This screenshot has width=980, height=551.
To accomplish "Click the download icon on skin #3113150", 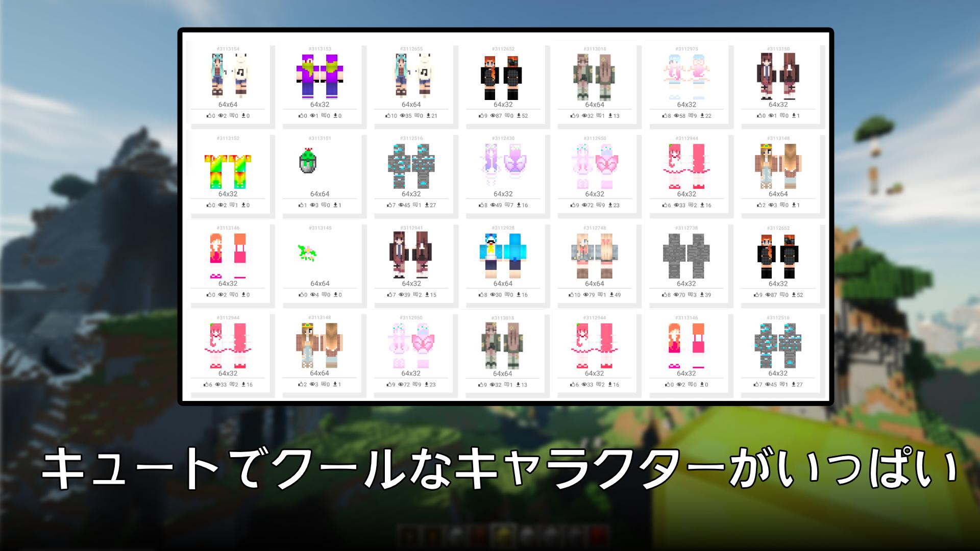I will [x=794, y=116].
